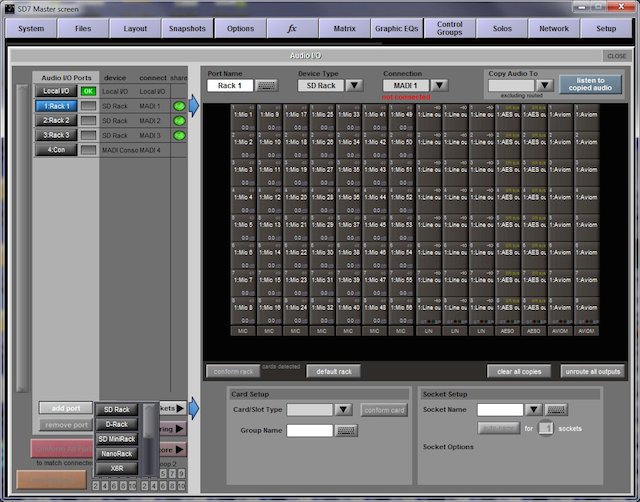The height and width of the screenshot is (502, 640).
Task: Expand the partially hidden 'ring' arrow button
Action: tap(173, 429)
